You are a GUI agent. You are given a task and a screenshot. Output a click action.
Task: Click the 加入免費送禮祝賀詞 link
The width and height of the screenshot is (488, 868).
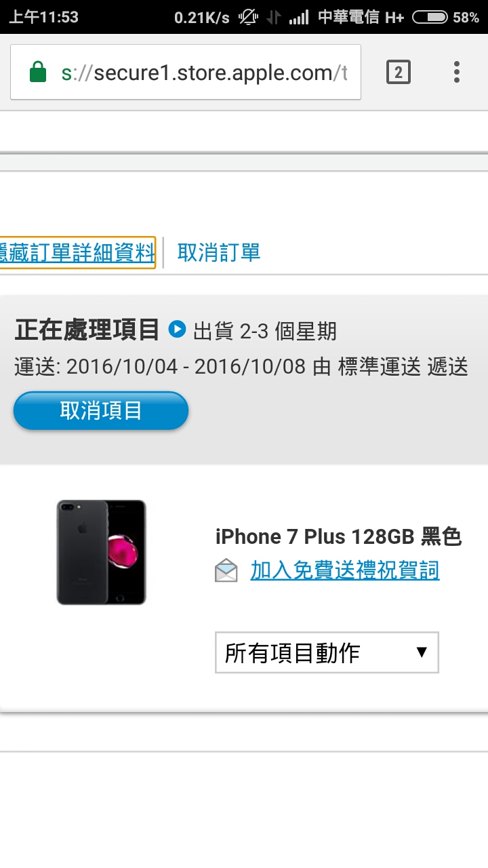[345, 570]
